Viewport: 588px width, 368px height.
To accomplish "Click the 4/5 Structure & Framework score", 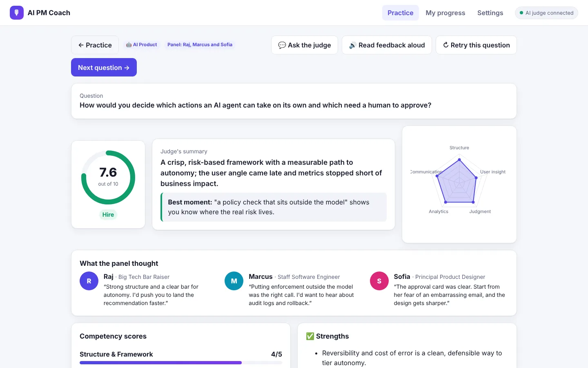I will [x=276, y=354].
